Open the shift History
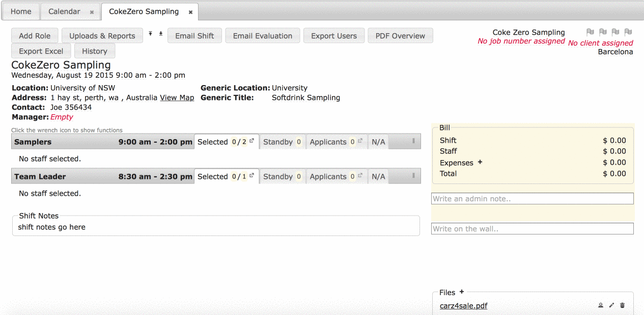This screenshot has height=315, width=644. pos(95,51)
